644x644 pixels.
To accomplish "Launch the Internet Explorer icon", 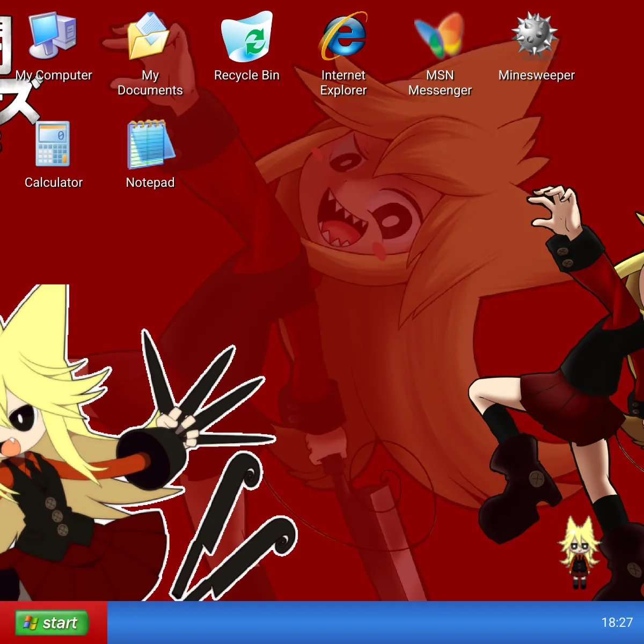I will (343, 36).
